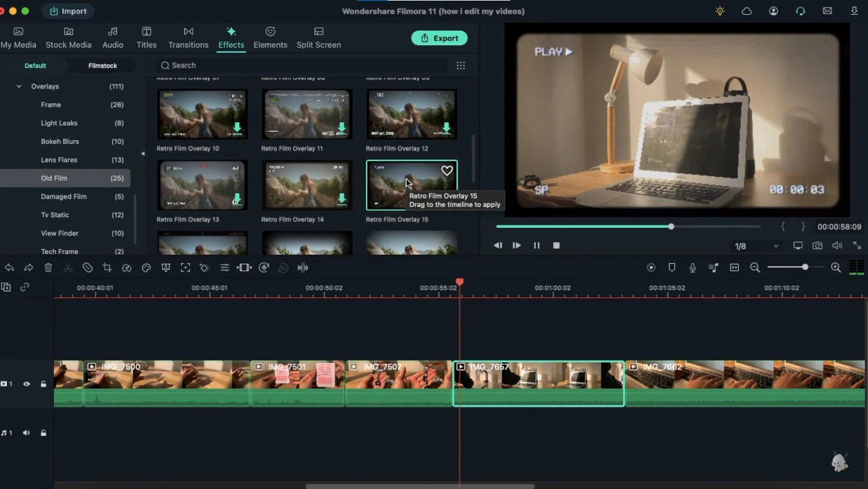
Task: Open the messages envelope icon
Action: click(827, 11)
